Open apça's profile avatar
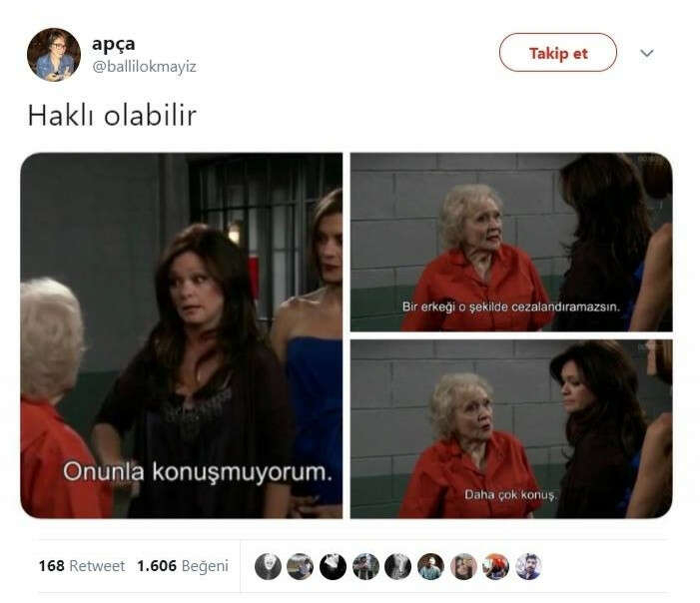 pos(54,55)
